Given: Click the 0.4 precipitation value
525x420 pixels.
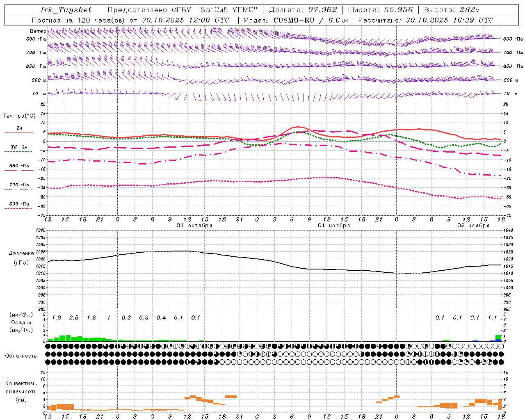Looking at the screenshot, I should click(161, 318).
